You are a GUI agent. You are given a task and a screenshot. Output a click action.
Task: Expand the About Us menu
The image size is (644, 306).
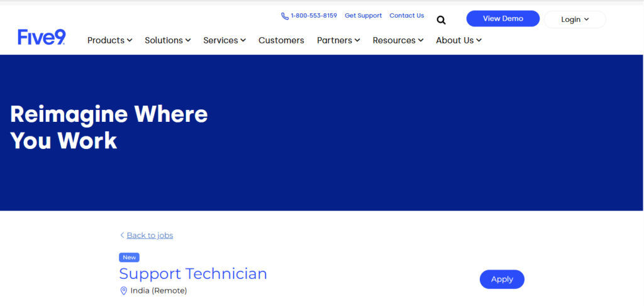[x=458, y=40]
